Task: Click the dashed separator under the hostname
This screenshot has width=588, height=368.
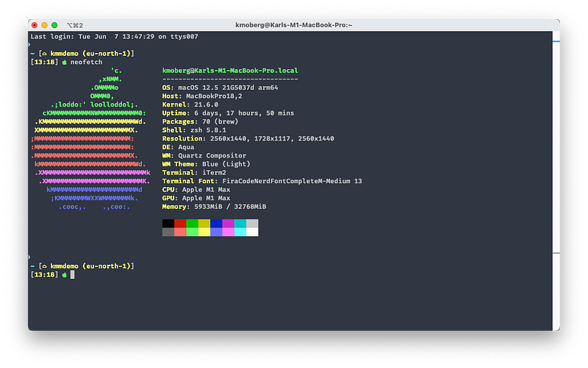Action: tap(230, 79)
